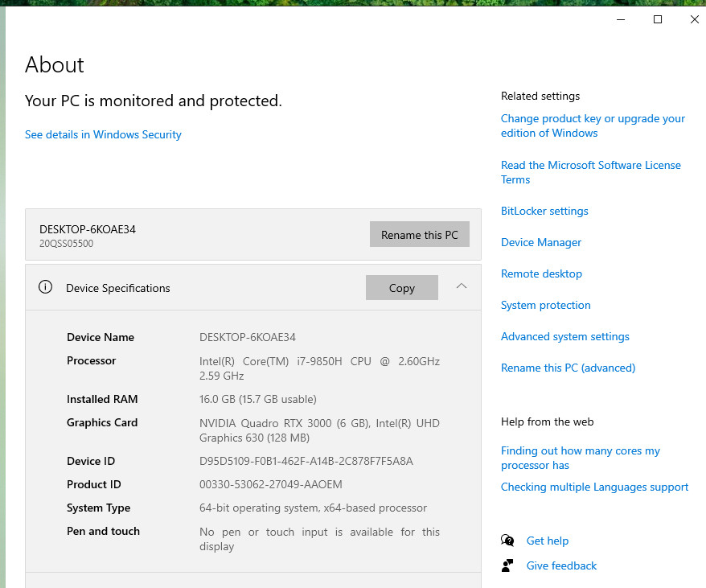706x588 pixels.
Task: Maximize the Settings window
Action: (658, 19)
